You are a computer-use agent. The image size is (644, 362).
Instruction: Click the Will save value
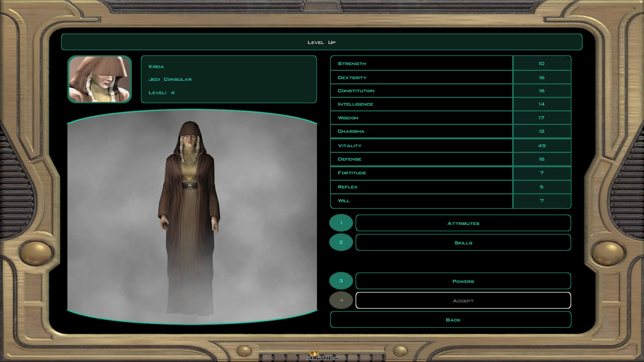pos(541,201)
